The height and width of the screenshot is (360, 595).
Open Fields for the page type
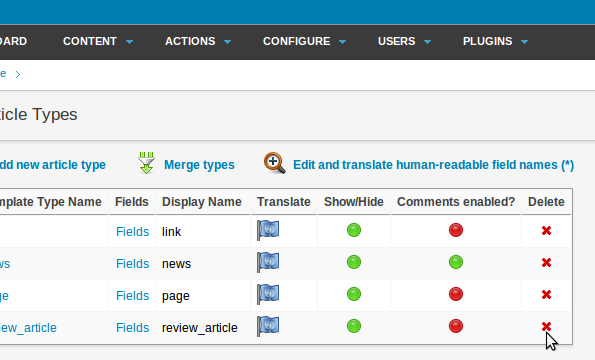[x=132, y=296]
